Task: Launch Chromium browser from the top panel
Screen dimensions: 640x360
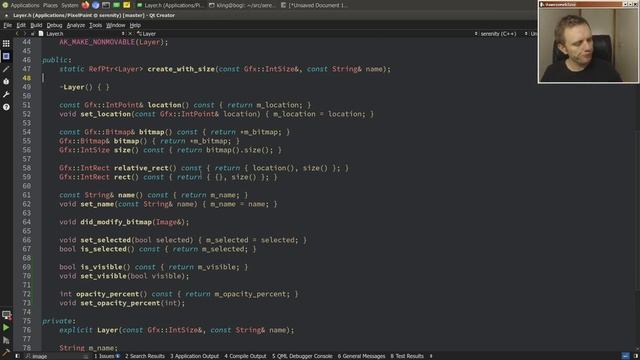Action: coord(96,5)
